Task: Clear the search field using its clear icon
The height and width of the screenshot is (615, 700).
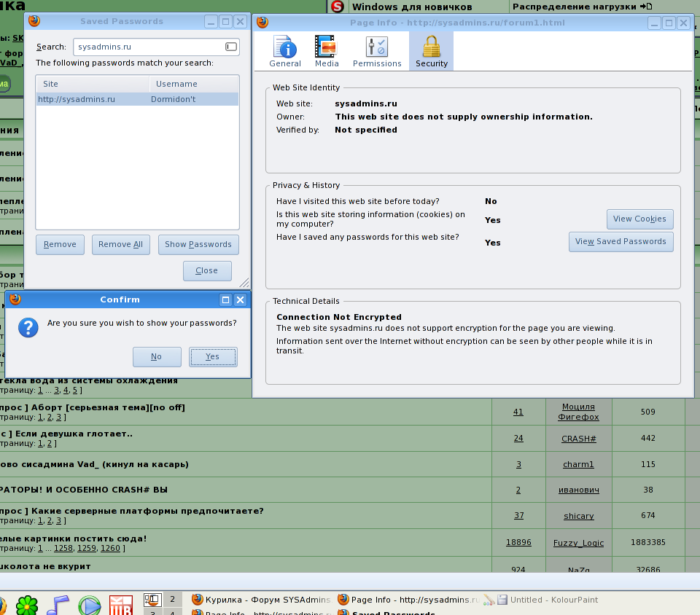Action: click(x=231, y=47)
